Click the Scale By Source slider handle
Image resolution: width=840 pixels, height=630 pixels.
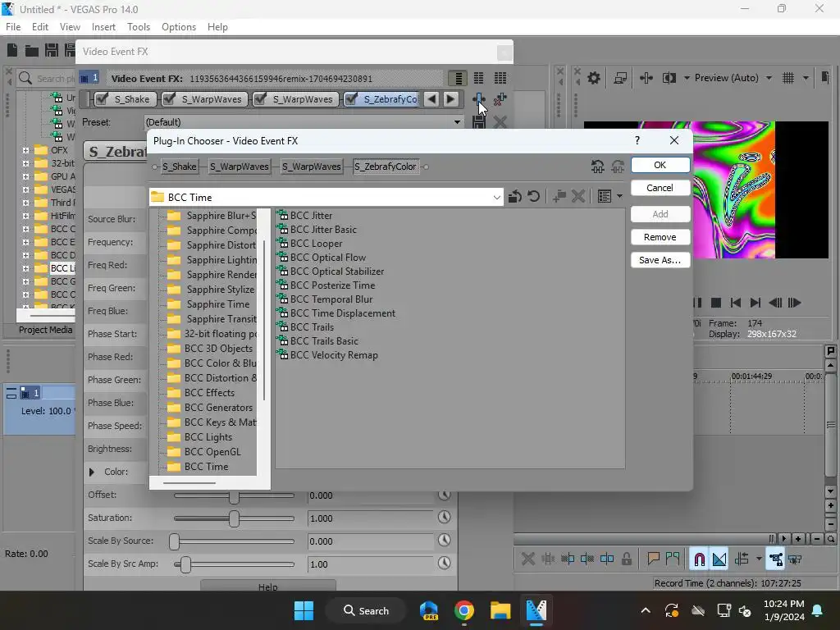[x=174, y=541]
